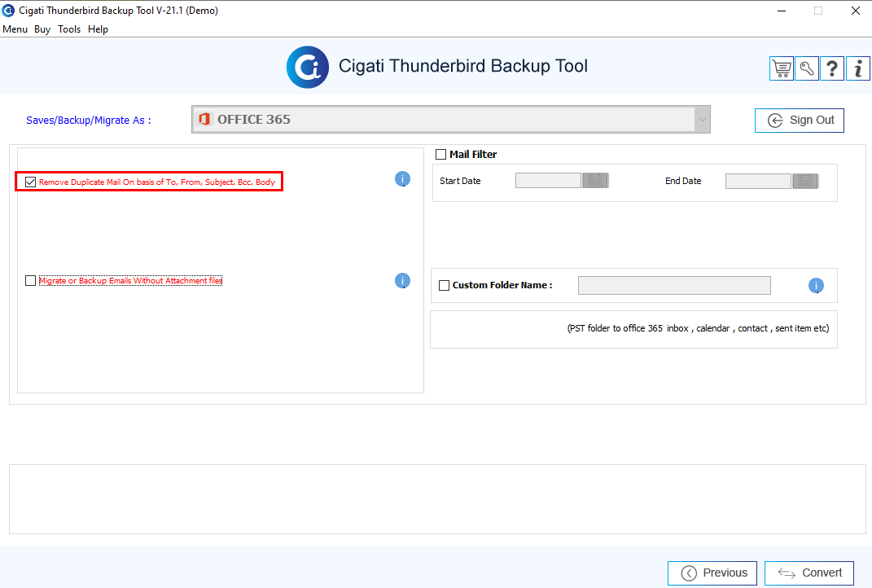Click the End Date label
Screen dimensions: 872x588
click(x=683, y=182)
